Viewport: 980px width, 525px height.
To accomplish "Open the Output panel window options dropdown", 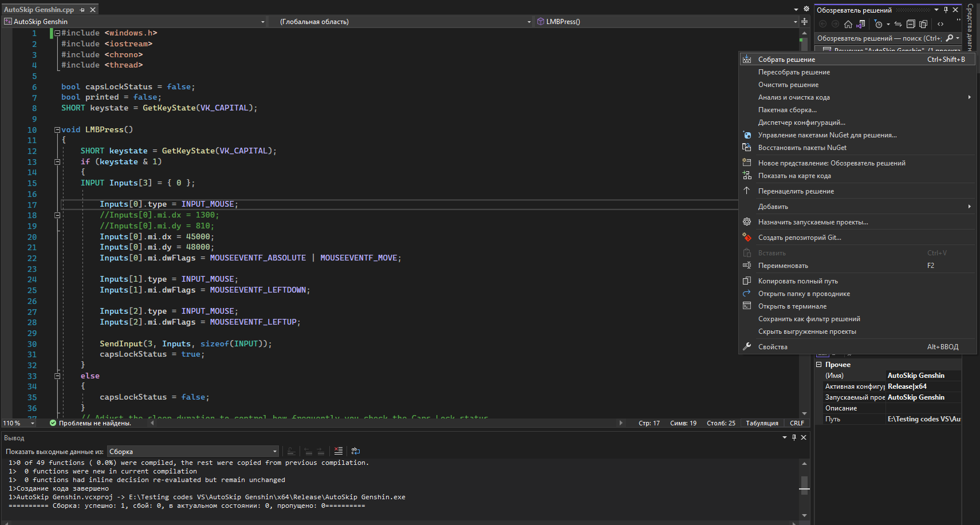I will tap(785, 437).
